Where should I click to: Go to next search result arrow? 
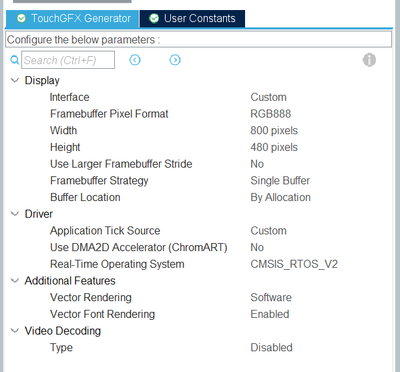coord(175,60)
